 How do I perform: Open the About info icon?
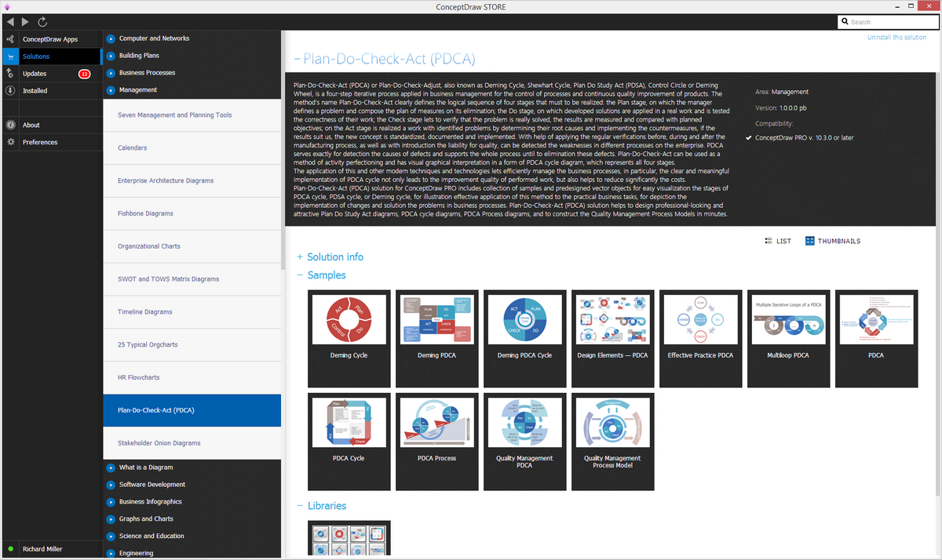pyautogui.click(x=9, y=125)
